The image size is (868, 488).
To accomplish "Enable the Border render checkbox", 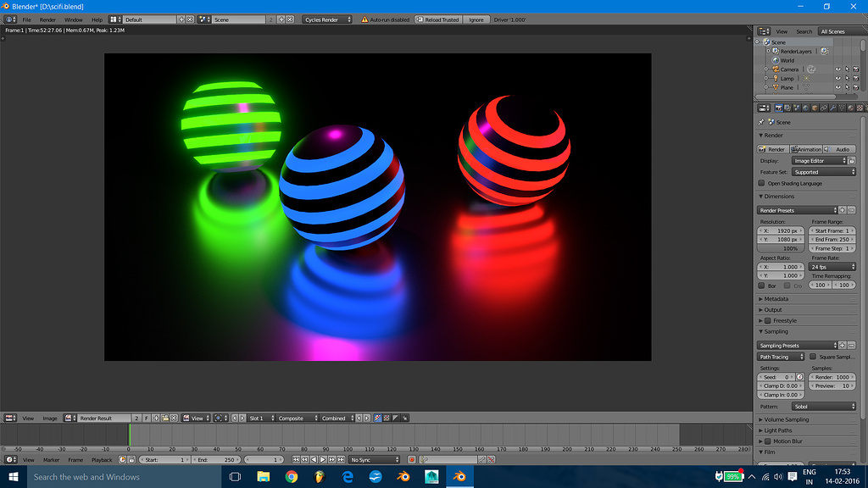I will [761, 286].
